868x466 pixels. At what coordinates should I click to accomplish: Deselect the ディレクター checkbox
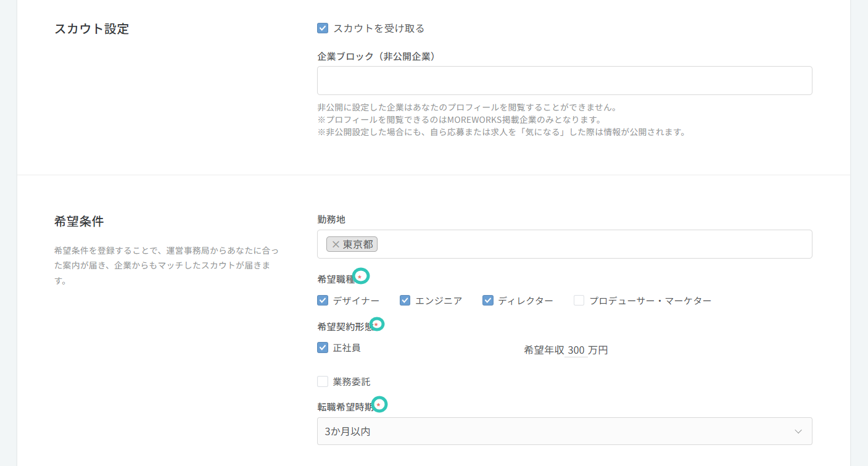488,301
